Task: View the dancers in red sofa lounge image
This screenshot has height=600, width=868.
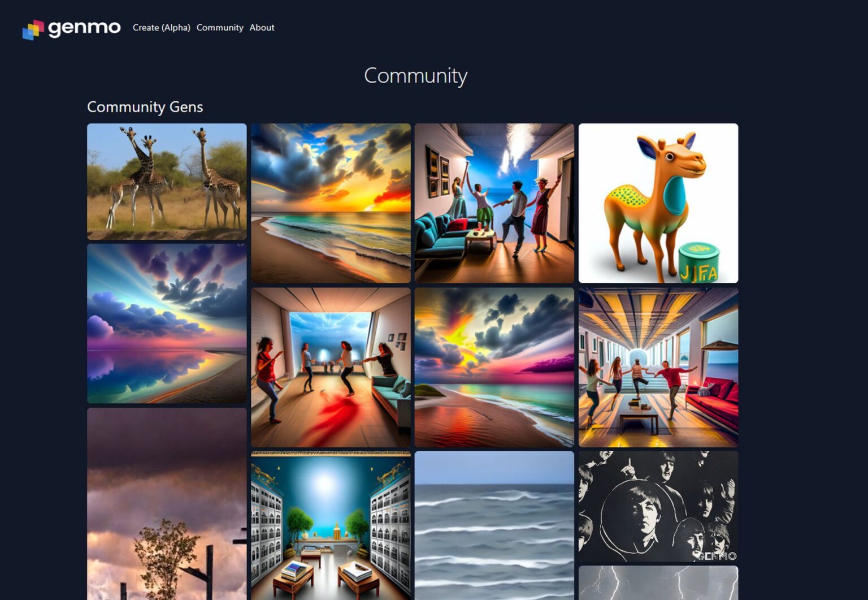Action: [658, 367]
